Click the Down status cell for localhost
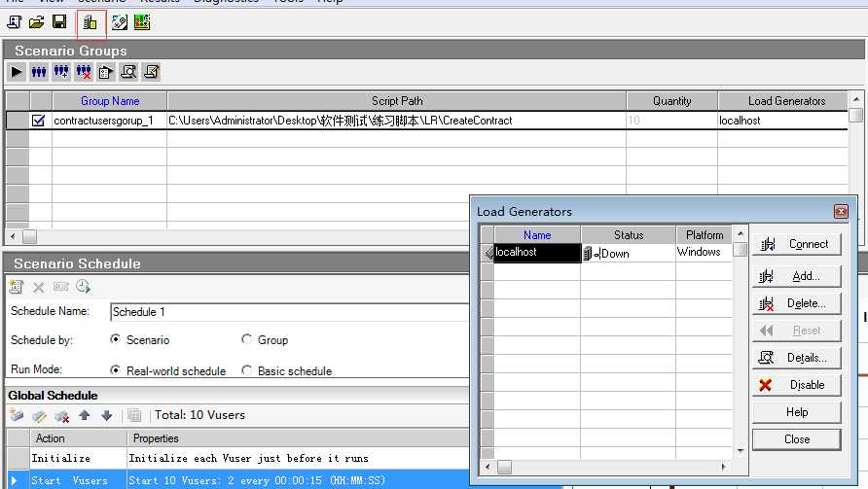This screenshot has height=489, width=868. (629, 254)
